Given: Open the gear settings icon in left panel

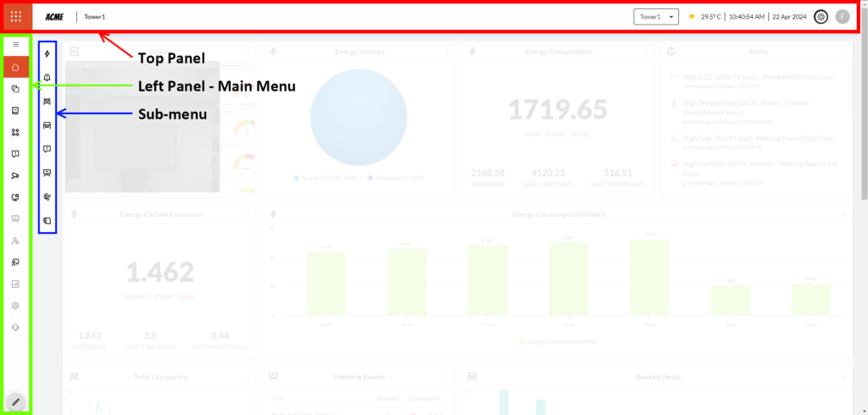Looking at the screenshot, I should [15, 306].
